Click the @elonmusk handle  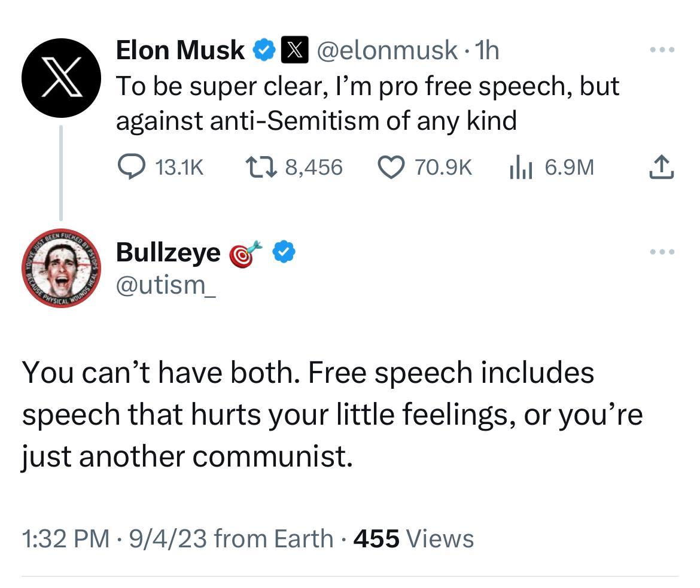tap(385, 50)
